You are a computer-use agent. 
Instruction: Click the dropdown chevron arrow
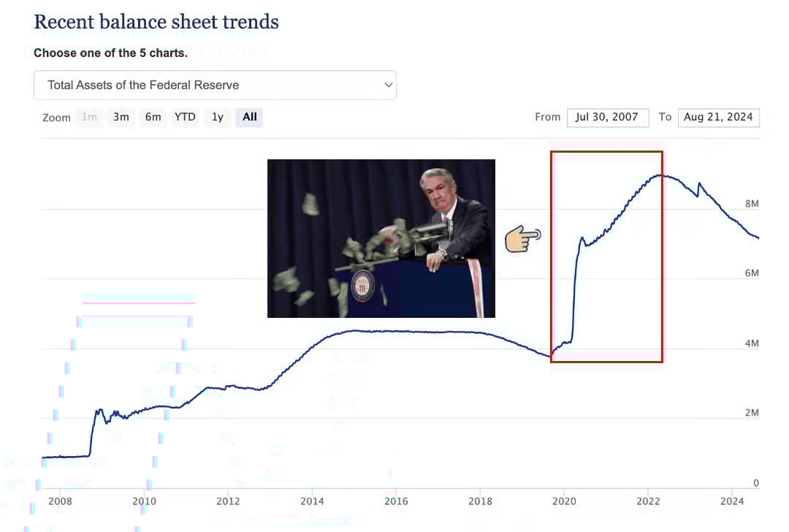pos(388,85)
